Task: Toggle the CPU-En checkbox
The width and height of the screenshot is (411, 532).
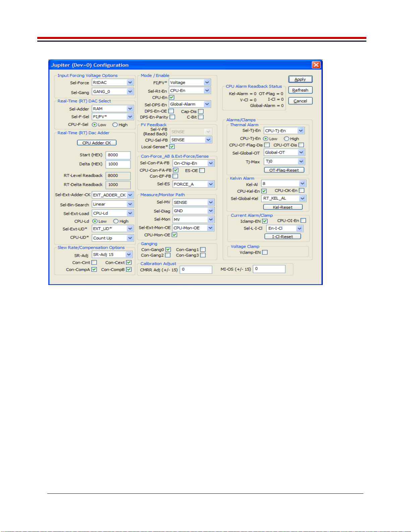Action: (171, 97)
